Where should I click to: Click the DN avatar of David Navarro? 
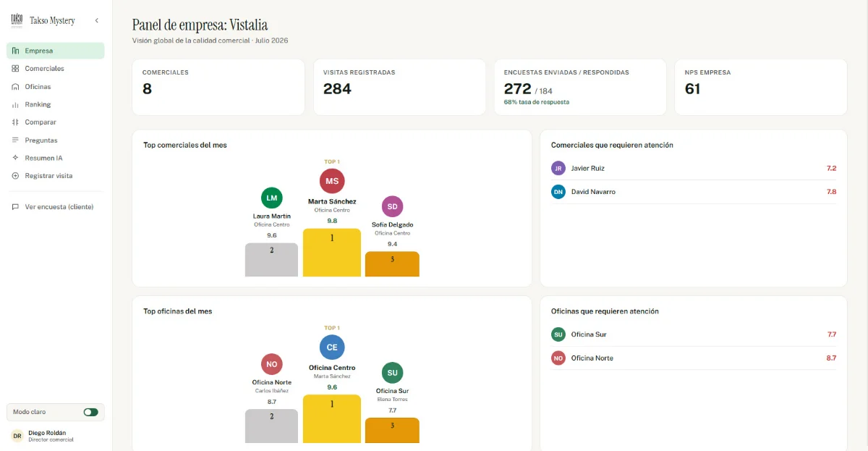tap(558, 192)
